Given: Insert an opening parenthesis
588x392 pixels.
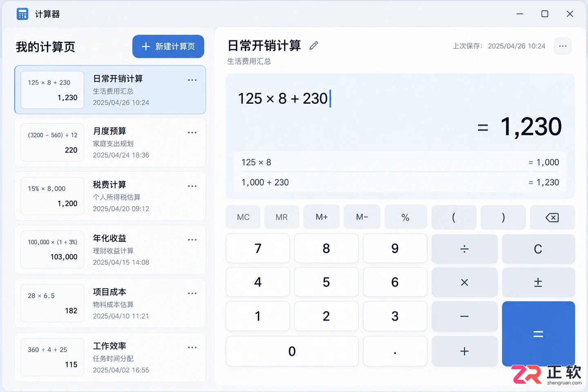Looking at the screenshot, I should tap(454, 217).
